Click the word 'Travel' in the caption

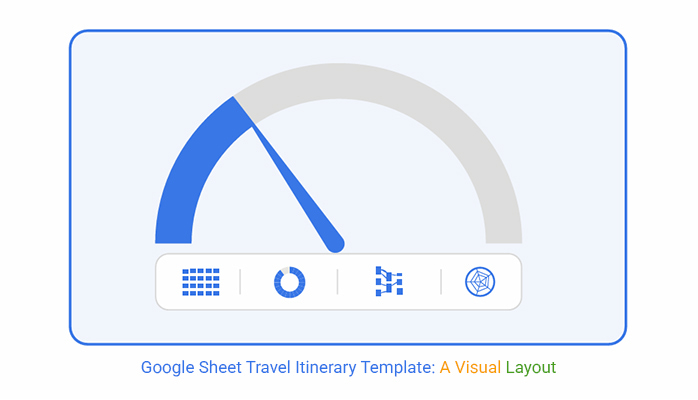[x=268, y=368]
